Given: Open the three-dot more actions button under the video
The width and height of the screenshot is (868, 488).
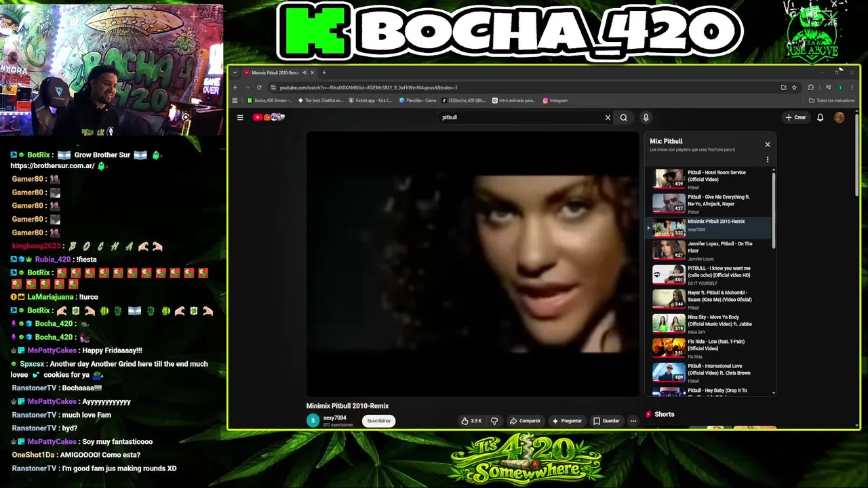Looking at the screenshot, I should click(633, 421).
